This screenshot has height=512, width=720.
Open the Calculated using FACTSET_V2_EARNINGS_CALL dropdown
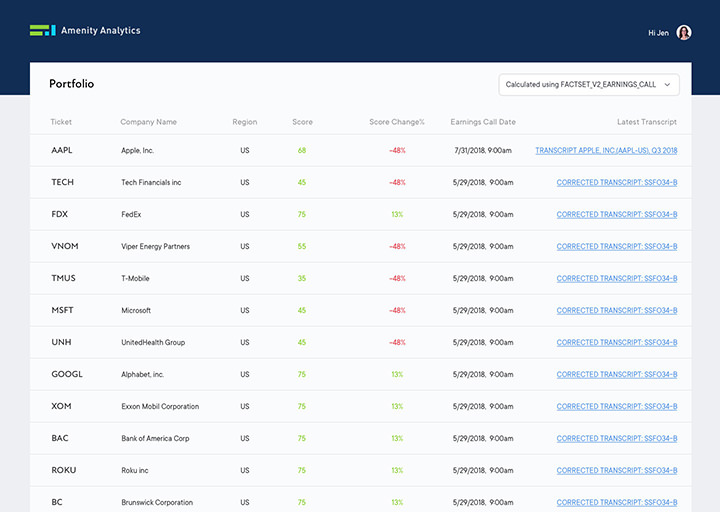589,84
